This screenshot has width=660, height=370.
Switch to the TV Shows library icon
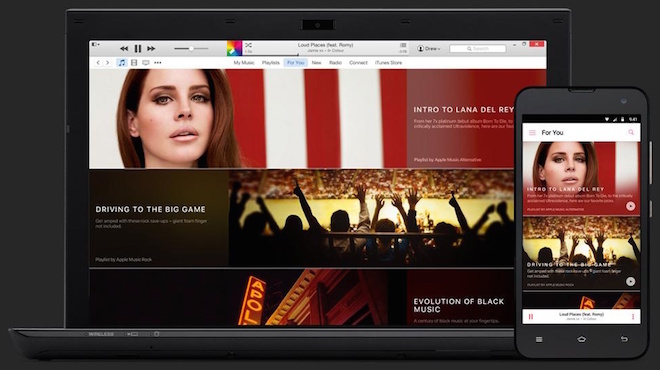coord(146,63)
